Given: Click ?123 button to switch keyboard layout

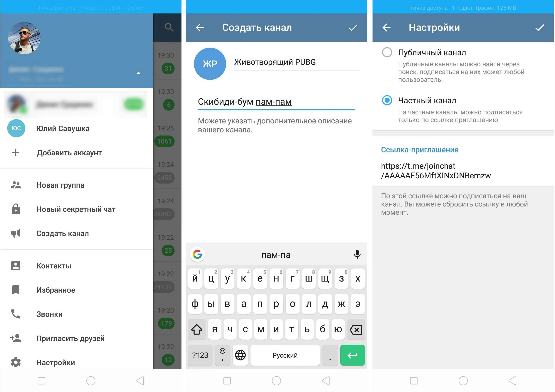Looking at the screenshot, I should pyautogui.click(x=202, y=355).
